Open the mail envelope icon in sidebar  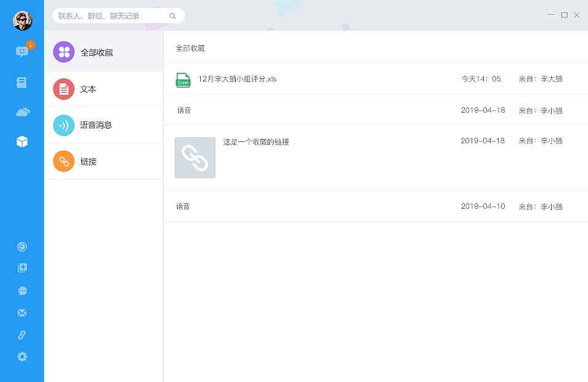point(22,312)
